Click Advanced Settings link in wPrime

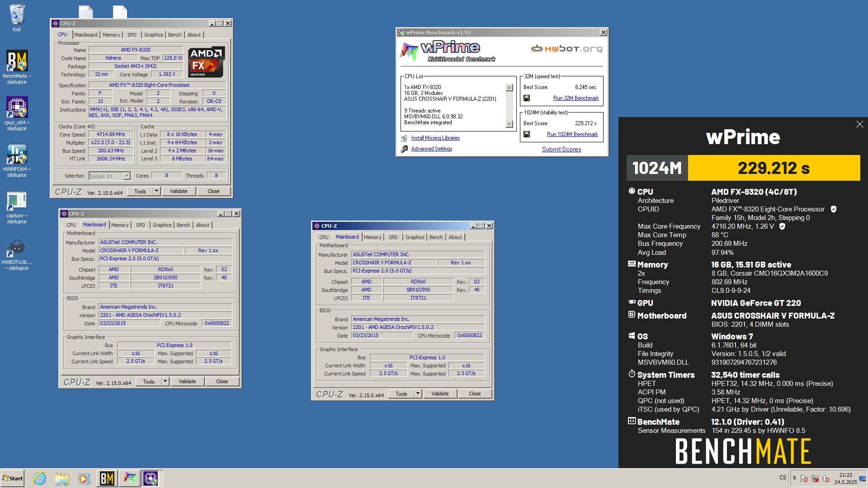pos(431,149)
